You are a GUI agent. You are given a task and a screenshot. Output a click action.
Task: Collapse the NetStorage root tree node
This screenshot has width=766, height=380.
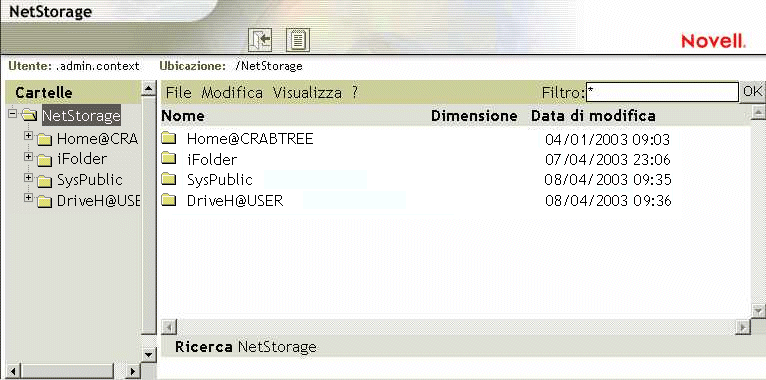13,114
